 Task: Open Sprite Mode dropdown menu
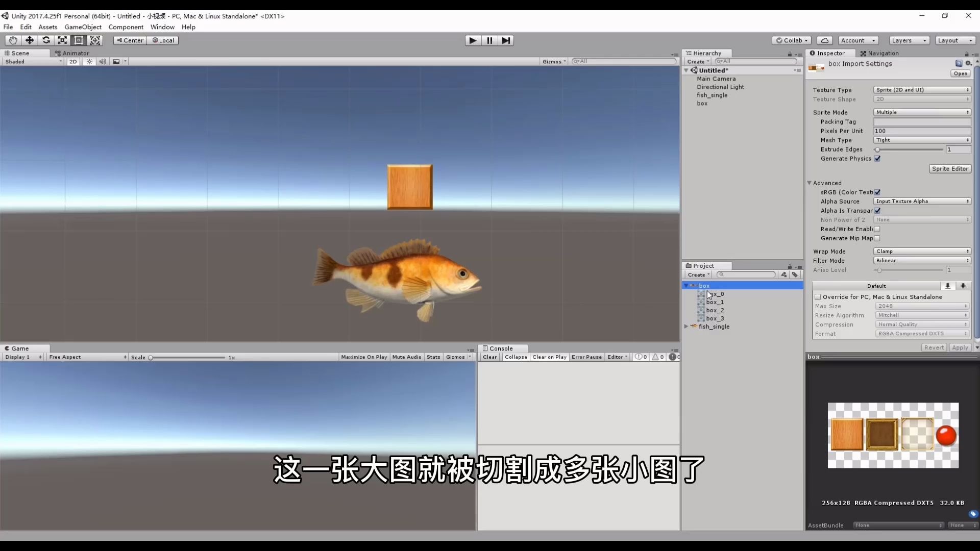tap(921, 112)
